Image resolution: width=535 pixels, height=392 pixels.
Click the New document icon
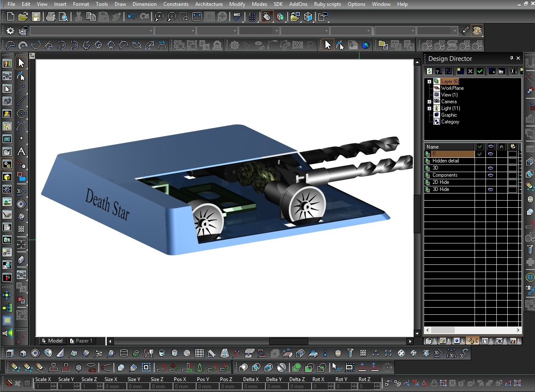point(10,17)
